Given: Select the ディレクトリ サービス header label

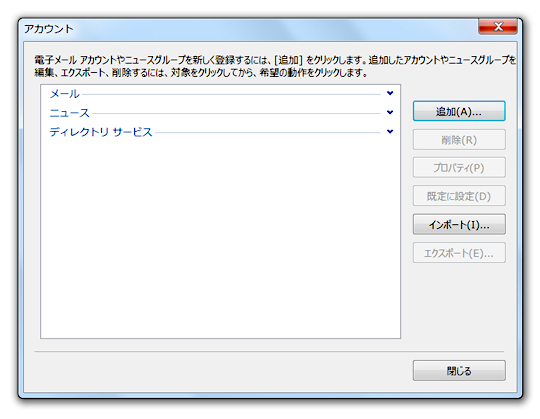Looking at the screenshot, I should (x=101, y=132).
